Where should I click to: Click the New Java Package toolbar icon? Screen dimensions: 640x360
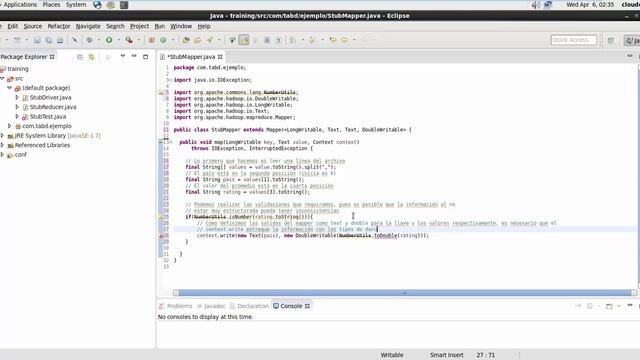click(x=151, y=40)
